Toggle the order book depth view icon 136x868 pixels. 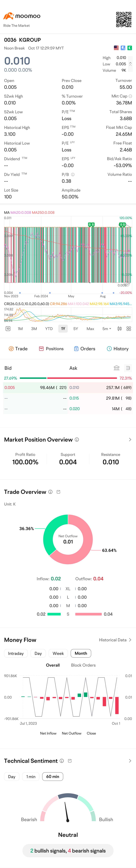[128, 368]
